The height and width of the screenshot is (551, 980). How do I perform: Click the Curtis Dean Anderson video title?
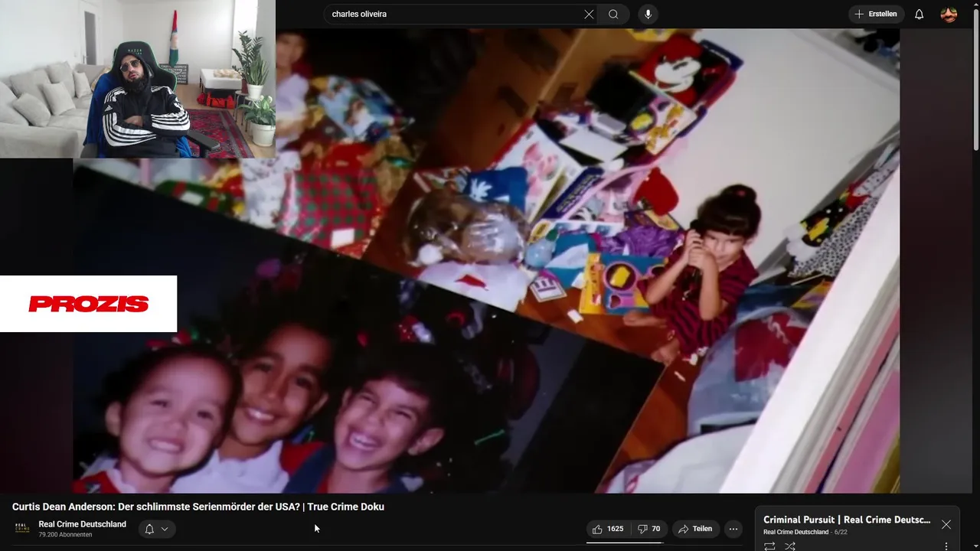(198, 507)
